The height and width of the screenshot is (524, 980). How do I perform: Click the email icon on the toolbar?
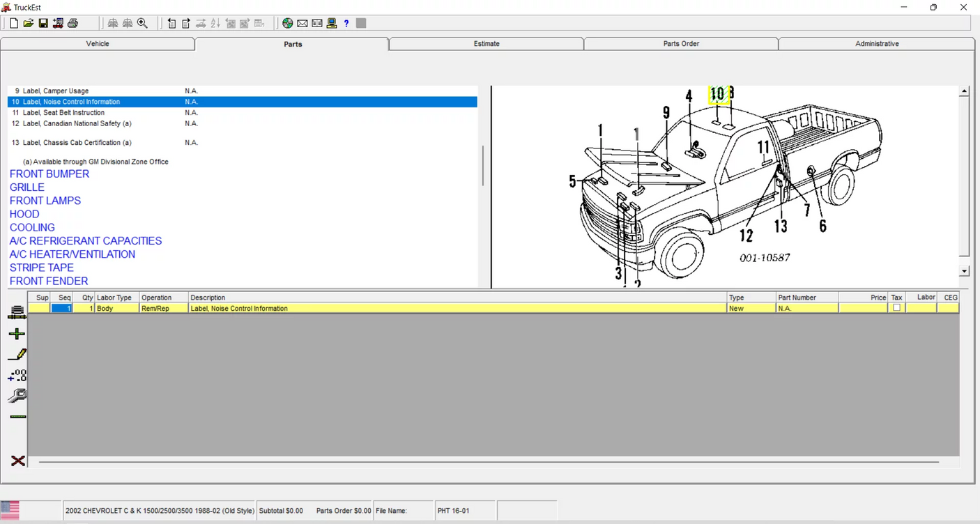(x=302, y=23)
